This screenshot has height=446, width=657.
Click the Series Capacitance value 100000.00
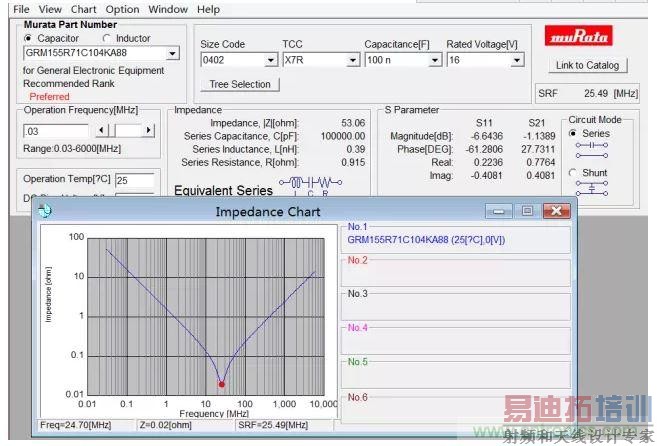click(x=343, y=136)
